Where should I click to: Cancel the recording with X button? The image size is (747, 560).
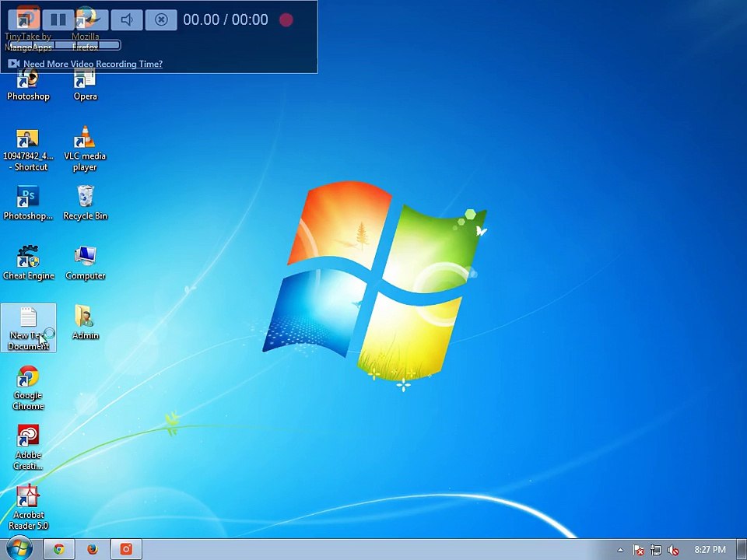[x=161, y=19]
